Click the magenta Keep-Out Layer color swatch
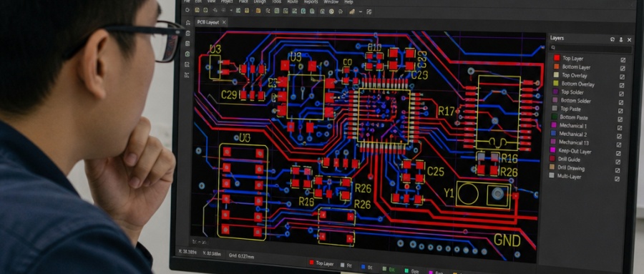644x274 pixels. click(x=552, y=150)
